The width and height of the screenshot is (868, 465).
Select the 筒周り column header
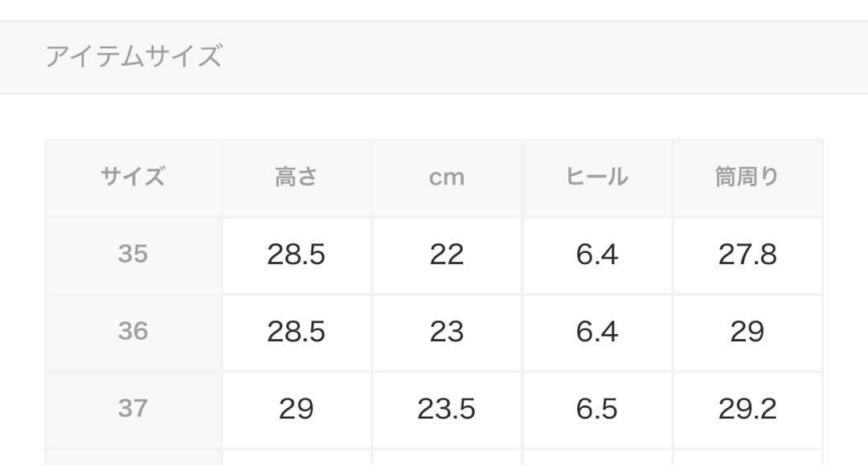click(x=747, y=178)
